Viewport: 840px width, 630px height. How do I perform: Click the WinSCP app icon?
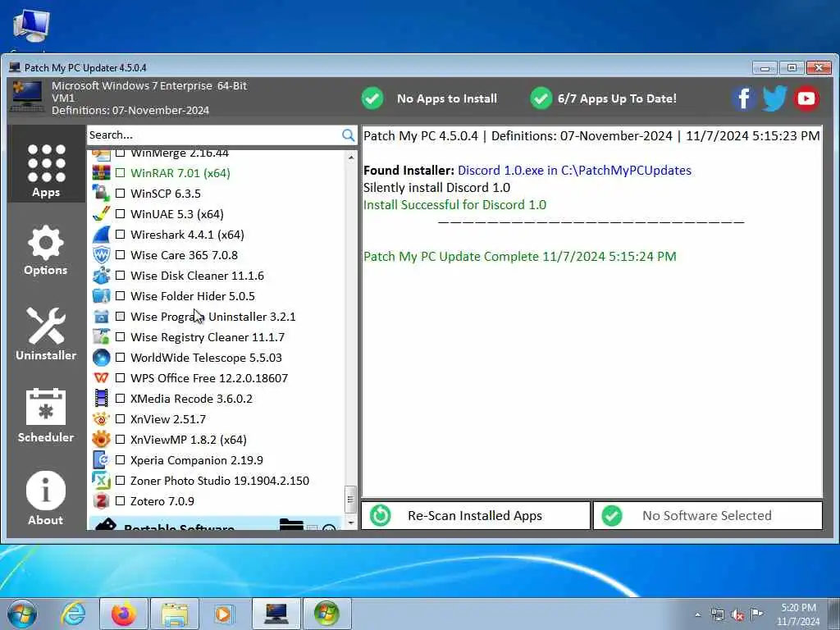tap(101, 194)
